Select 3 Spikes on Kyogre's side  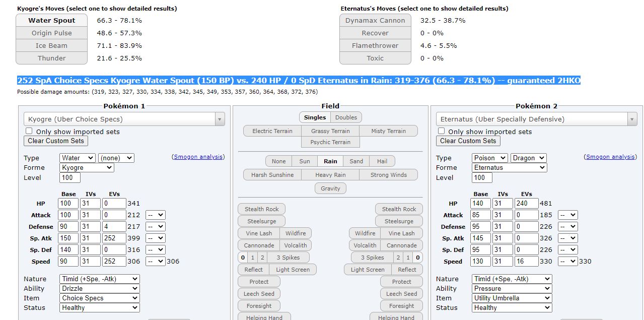(x=288, y=258)
